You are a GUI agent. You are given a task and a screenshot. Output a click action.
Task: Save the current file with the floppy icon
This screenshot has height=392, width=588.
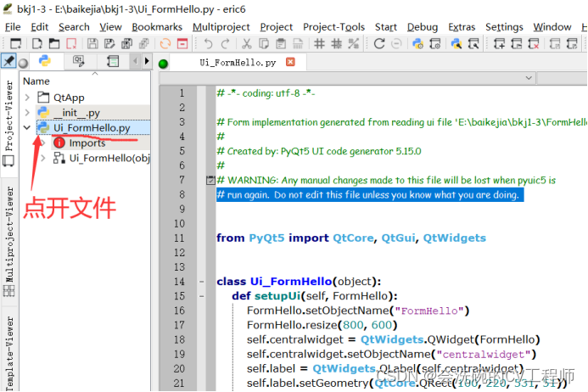[x=92, y=43]
